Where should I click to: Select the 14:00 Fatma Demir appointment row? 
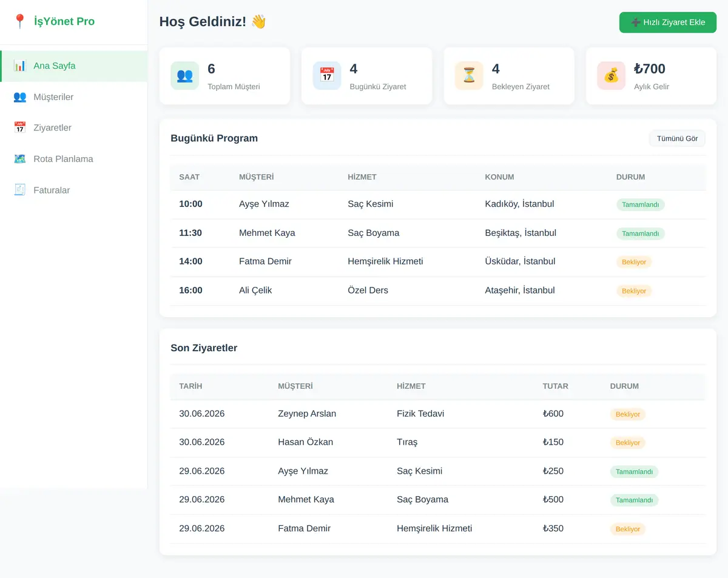(x=438, y=262)
